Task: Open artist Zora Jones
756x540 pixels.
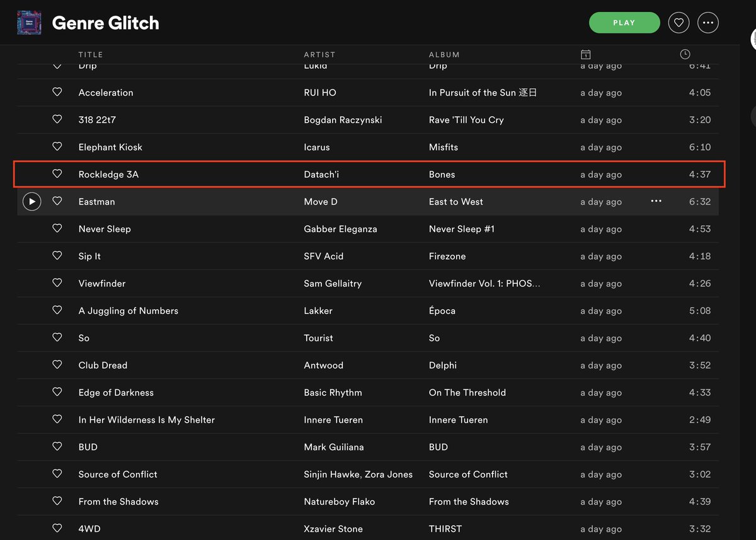Action: click(387, 474)
